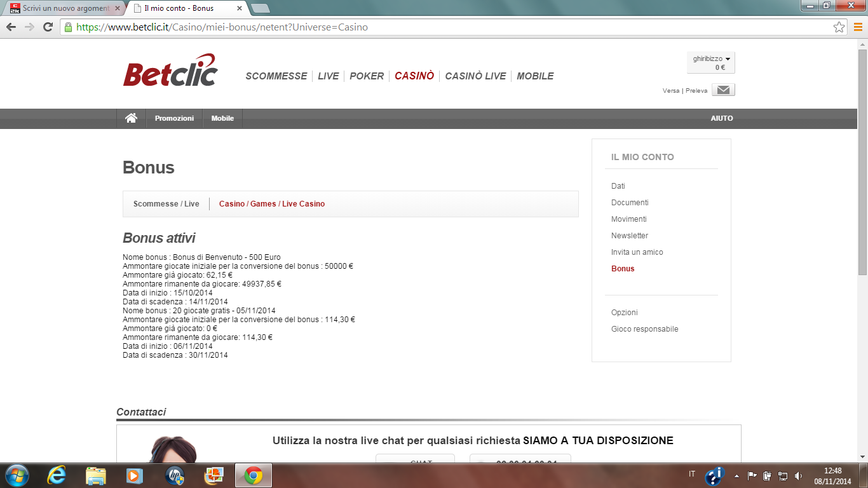The width and height of the screenshot is (868, 488).
Task: Click text 'Ammontare rimanente da giocare: 49937,85 €'
Action: tap(202, 284)
